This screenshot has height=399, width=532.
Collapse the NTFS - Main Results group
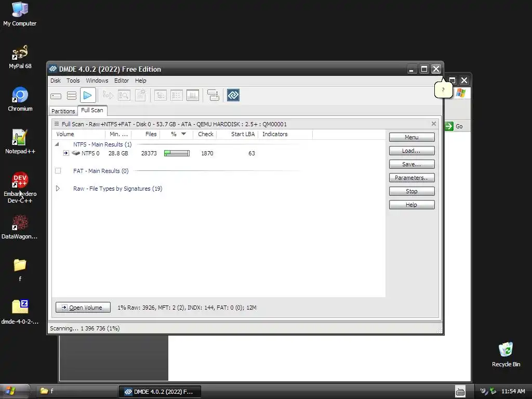tap(57, 144)
